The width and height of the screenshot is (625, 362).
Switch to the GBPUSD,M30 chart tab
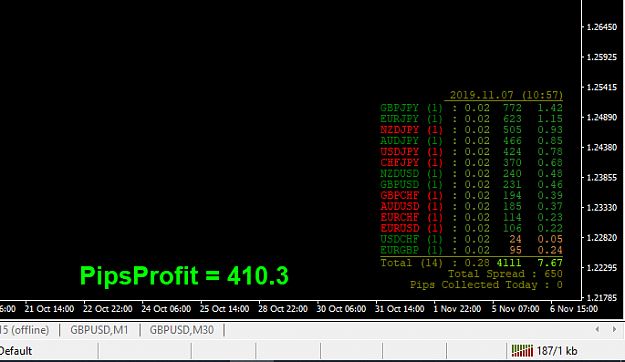pos(181,330)
